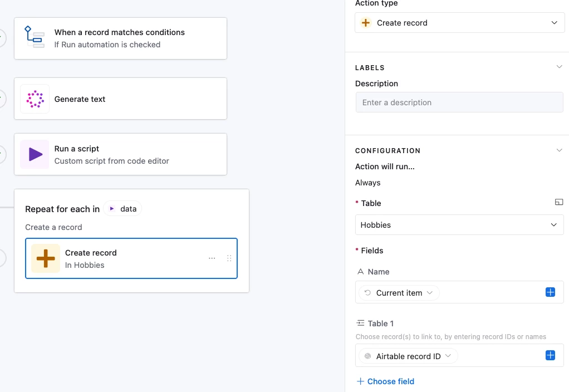Click the drag handle on the Create record step
This screenshot has height=392, width=569.
click(229, 258)
